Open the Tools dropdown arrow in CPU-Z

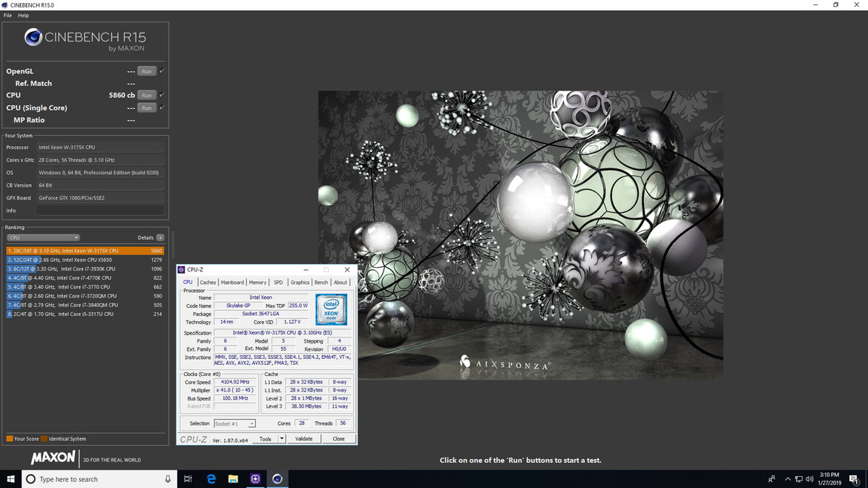click(x=282, y=439)
